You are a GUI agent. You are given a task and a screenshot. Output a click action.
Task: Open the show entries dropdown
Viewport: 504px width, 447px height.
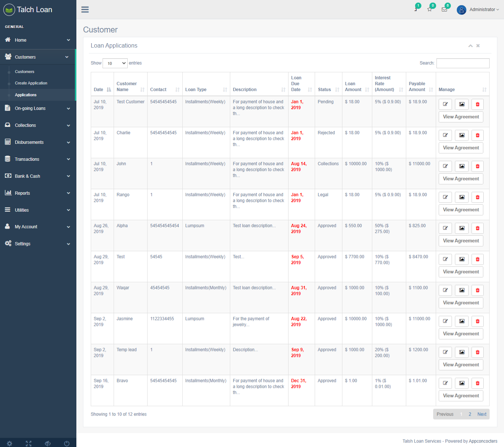coord(115,63)
